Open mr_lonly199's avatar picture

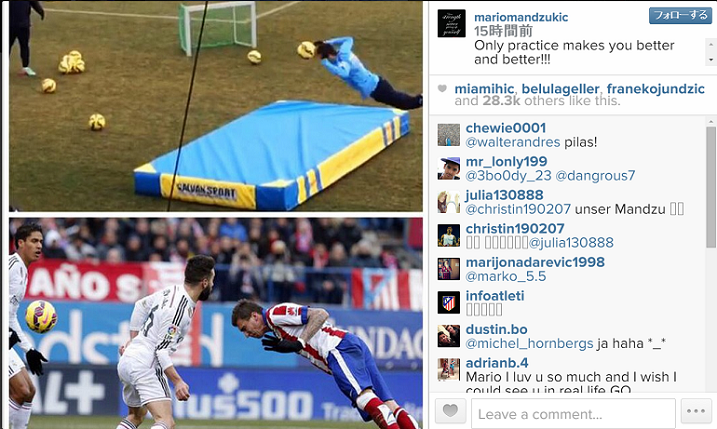(449, 168)
